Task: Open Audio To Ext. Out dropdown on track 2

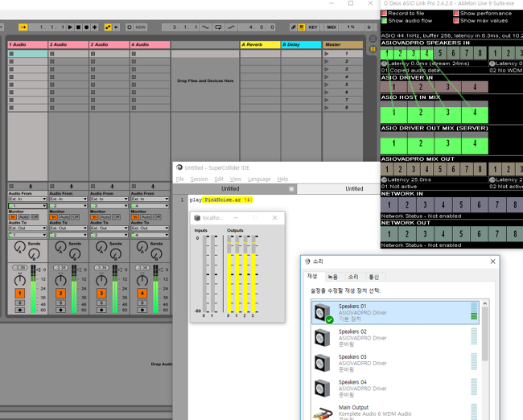Action: coord(68,229)
